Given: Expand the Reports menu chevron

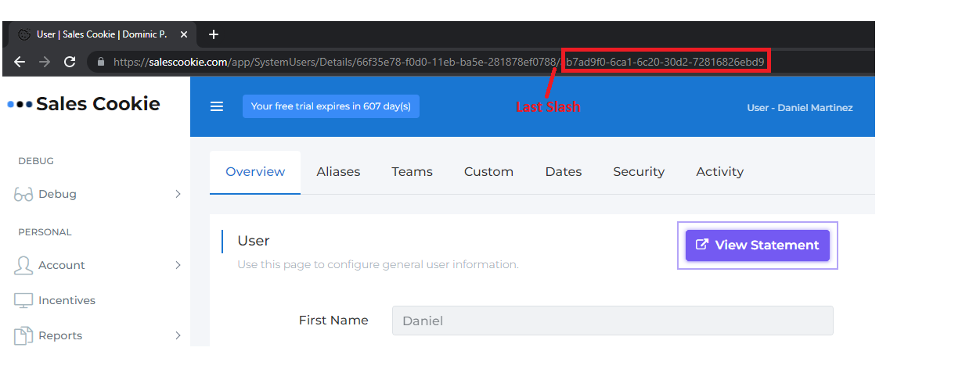Looking at the screenshot, I should (x=178, y=335).
